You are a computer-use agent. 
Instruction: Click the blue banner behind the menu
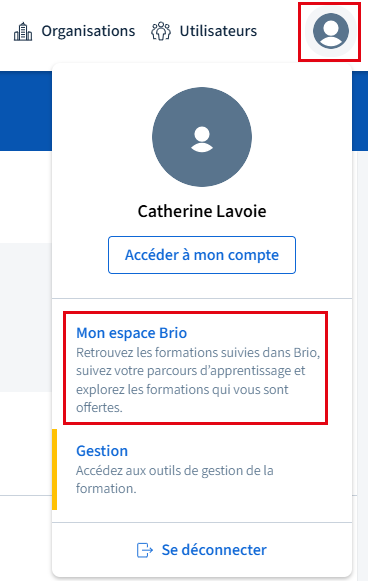[26, 111]
